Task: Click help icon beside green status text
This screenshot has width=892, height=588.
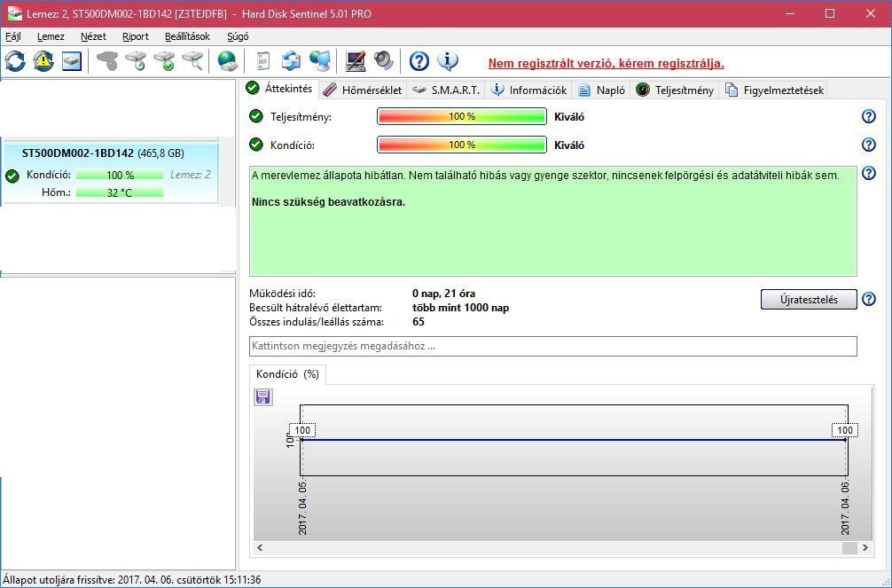Action: 869,173
